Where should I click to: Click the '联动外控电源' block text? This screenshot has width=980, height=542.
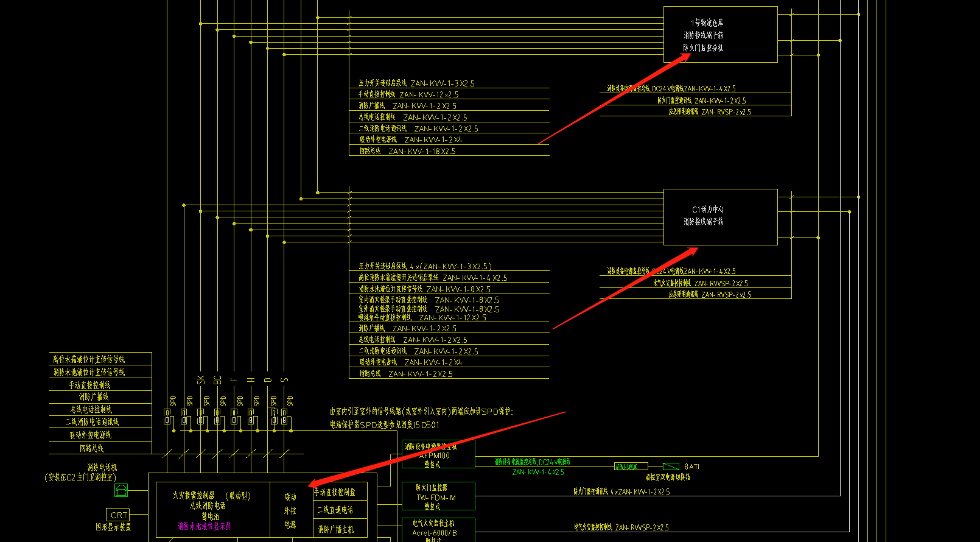(290, 510)
